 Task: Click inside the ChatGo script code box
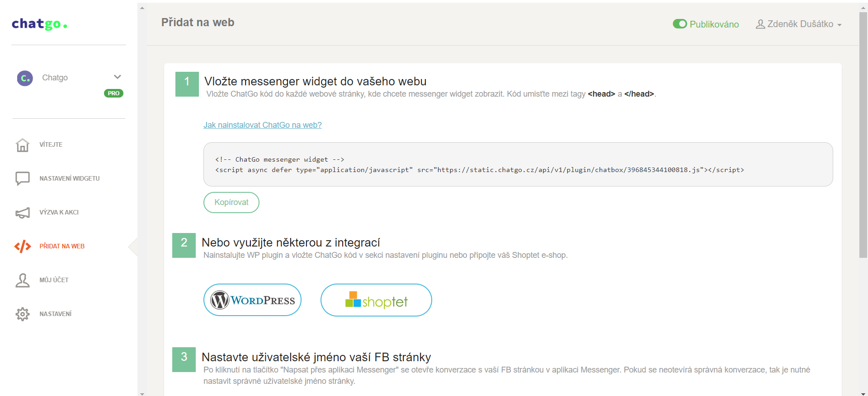(x=518, y=164)
